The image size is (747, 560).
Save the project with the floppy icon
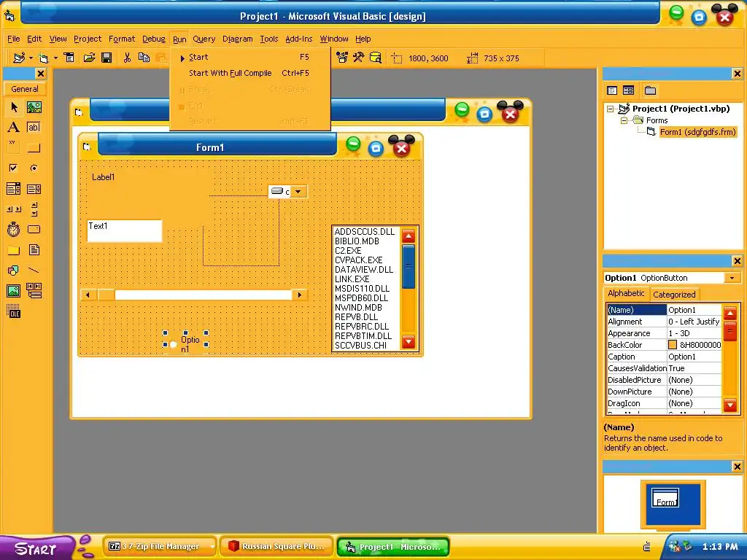[x=107, y=58]
